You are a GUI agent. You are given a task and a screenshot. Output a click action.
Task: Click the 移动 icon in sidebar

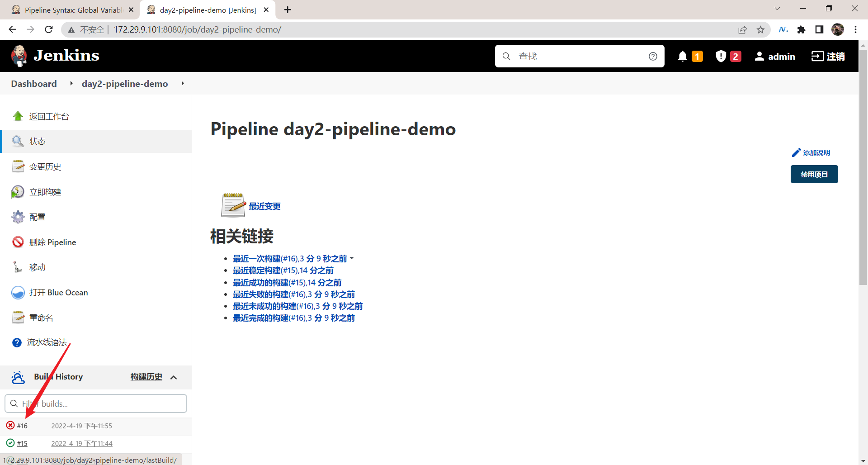(18, 267)
